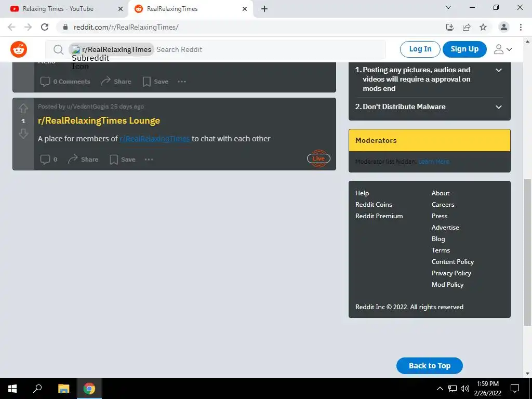
Task: Open the notification center icon
Action: [515, 389]
